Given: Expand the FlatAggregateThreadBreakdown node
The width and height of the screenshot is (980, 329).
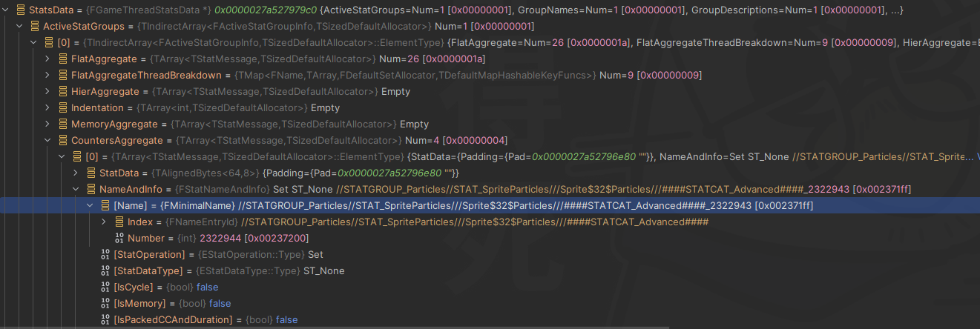Looking at the screenshot, I should click(x=48, y=76).
